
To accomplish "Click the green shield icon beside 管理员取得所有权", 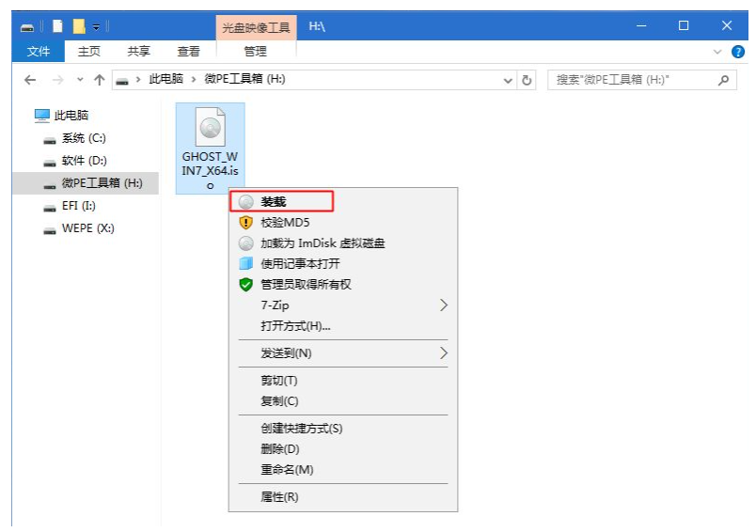I will [x=246, y=285].
